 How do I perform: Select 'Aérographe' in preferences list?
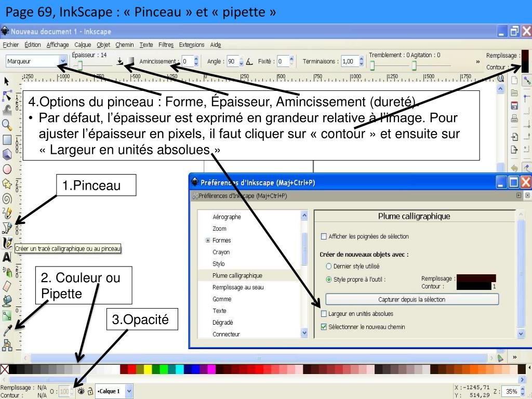coord(227,217)
